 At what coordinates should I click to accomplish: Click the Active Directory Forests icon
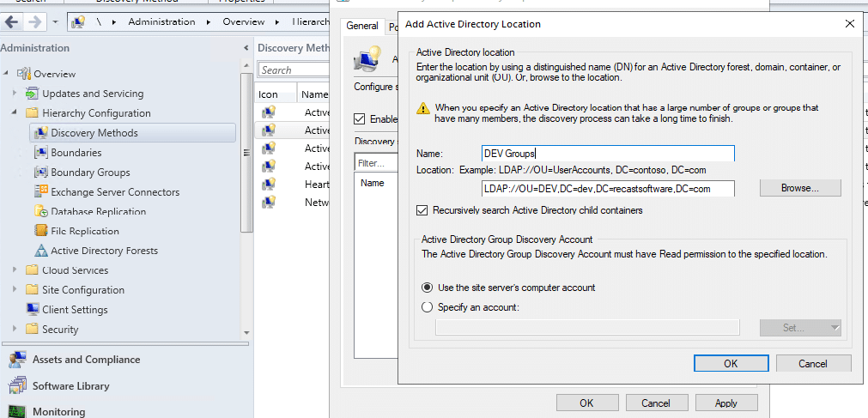(40, 251)
